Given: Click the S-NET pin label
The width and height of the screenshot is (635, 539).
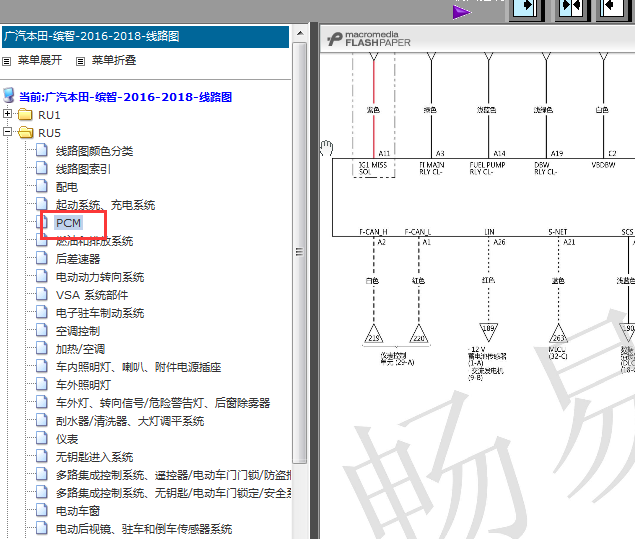Looking at the screenshot, I should 558,232.
